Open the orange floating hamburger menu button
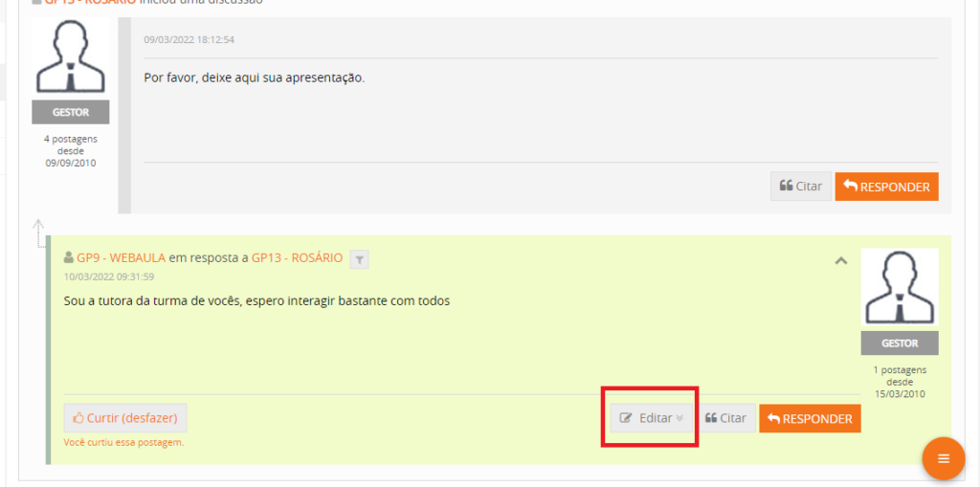 click(x=943, y=459)
